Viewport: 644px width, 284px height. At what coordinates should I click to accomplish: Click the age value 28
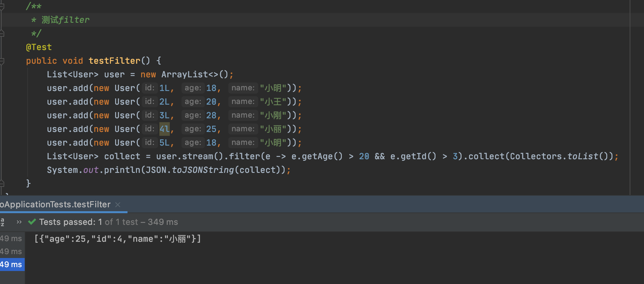[x=211, y=115]
